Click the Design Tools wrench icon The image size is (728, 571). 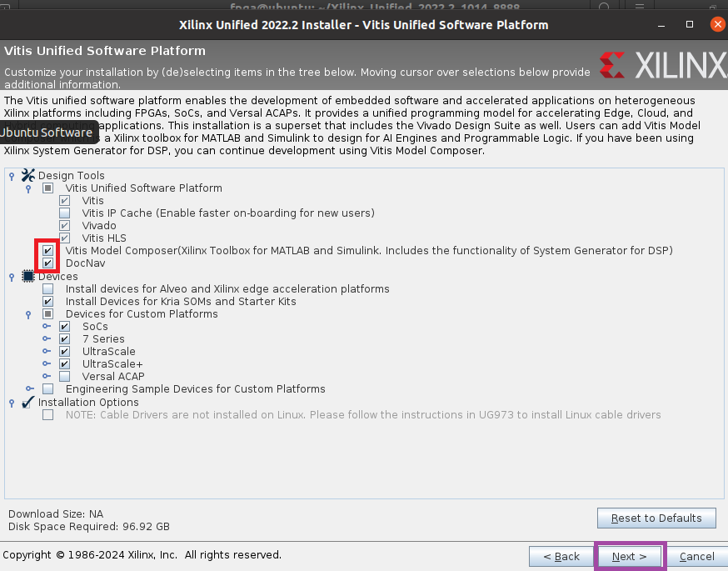click(x=27, y=175)
